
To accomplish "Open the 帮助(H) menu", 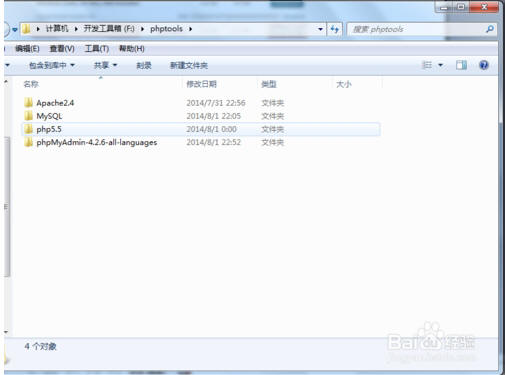I will coord(132,49).
